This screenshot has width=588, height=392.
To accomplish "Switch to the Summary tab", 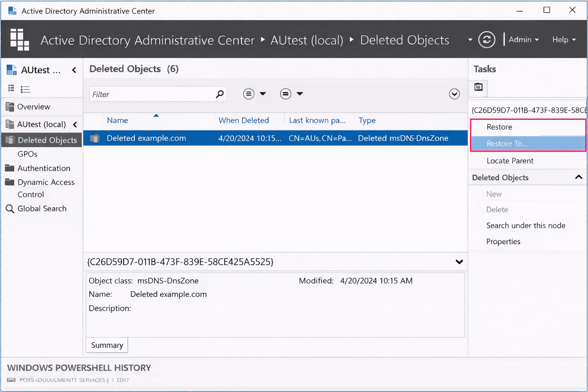I will (106, 345).
